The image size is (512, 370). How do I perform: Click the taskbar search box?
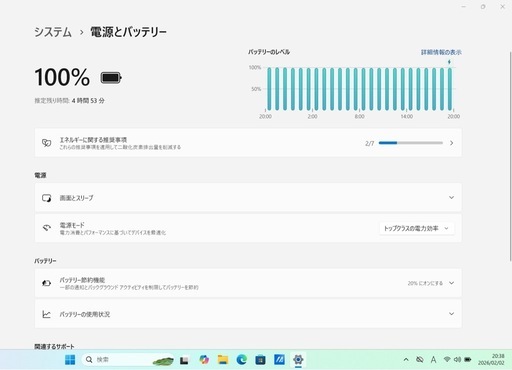pos(128,360)
